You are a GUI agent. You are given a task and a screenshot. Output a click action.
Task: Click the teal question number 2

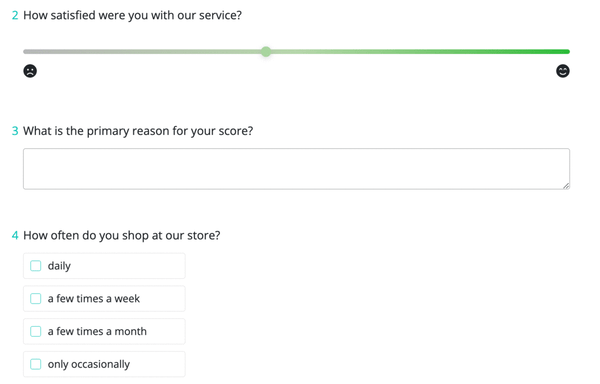pos(15,15)
